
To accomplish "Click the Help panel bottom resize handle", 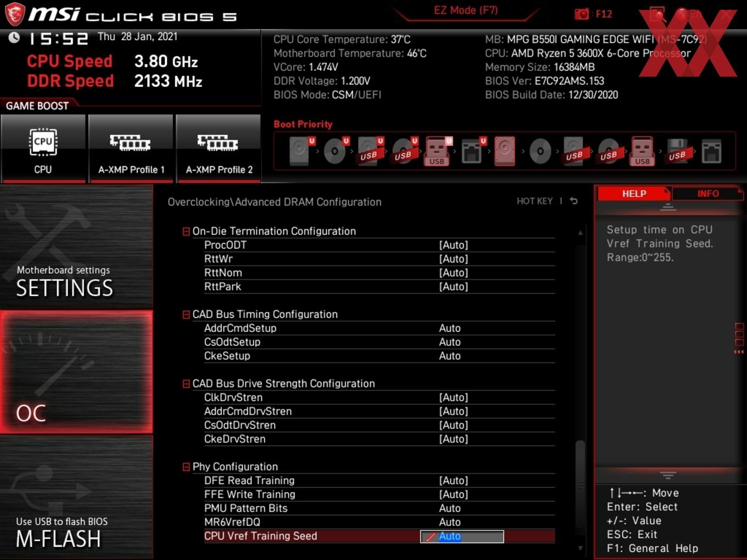I will (668, 475).
